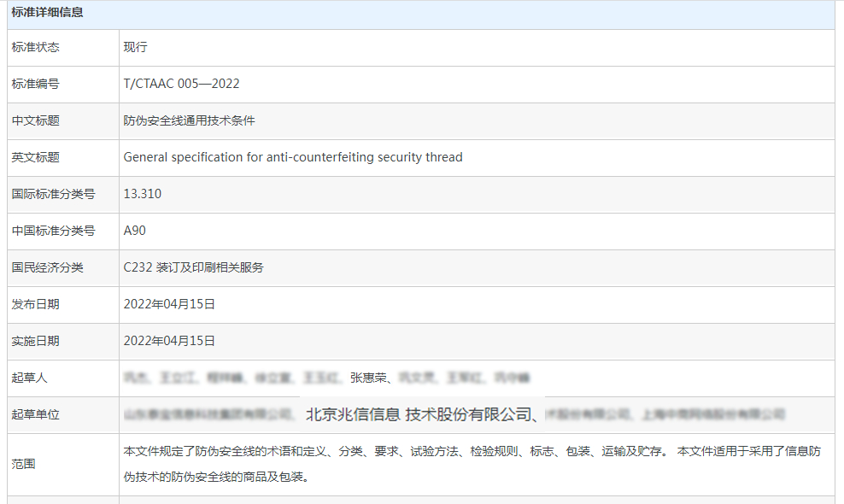Click the 发布日期 row label
Image resolution: width=844 pixels, height=504 pixels.
click(x=36, y=304)
